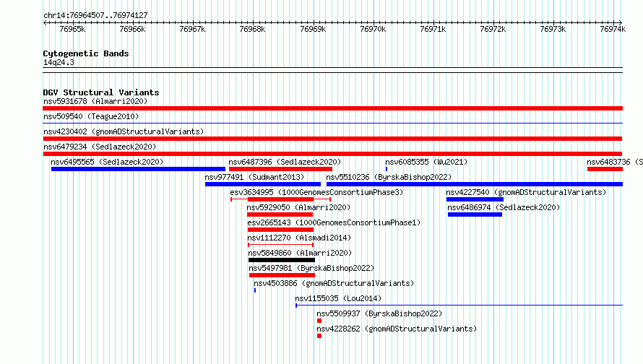
Task: Open nsv5510236 (ByrskaBishop2022) label
Action: point(389,177)
